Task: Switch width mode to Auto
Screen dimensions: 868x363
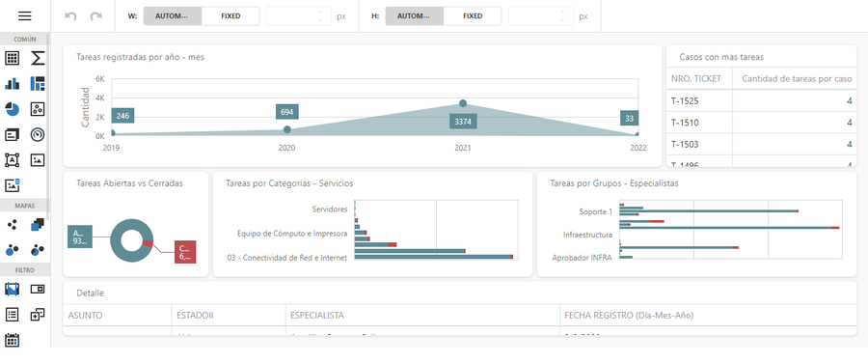Action: pyautogui.click(x=173, y=16)
